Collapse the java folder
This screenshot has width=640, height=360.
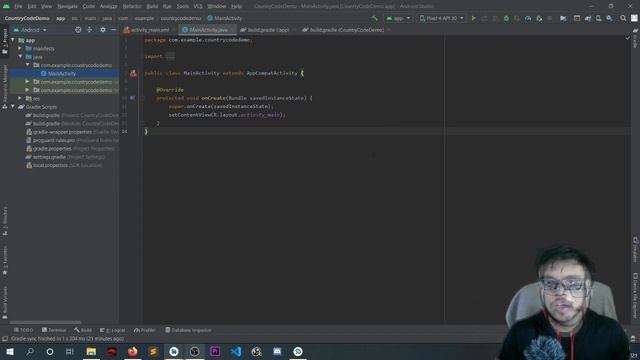[20, 57]
